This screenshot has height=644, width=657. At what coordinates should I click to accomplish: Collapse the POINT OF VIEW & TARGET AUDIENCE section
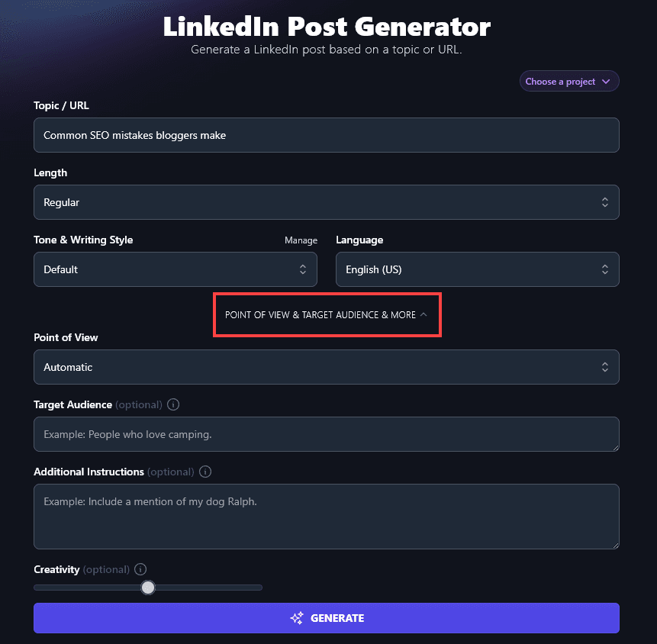(x=327, y=314)
